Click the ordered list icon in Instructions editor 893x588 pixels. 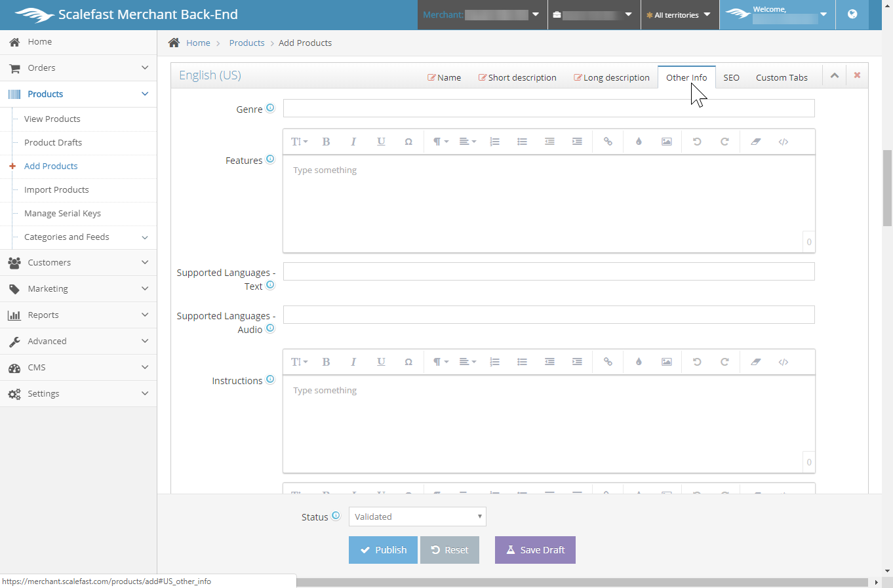tap(494, 362)
